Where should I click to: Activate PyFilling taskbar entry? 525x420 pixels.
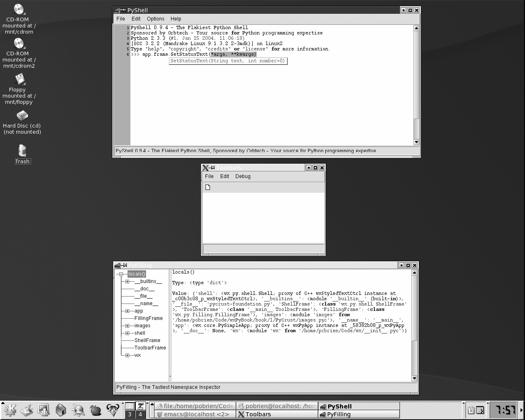coord(359,414)
